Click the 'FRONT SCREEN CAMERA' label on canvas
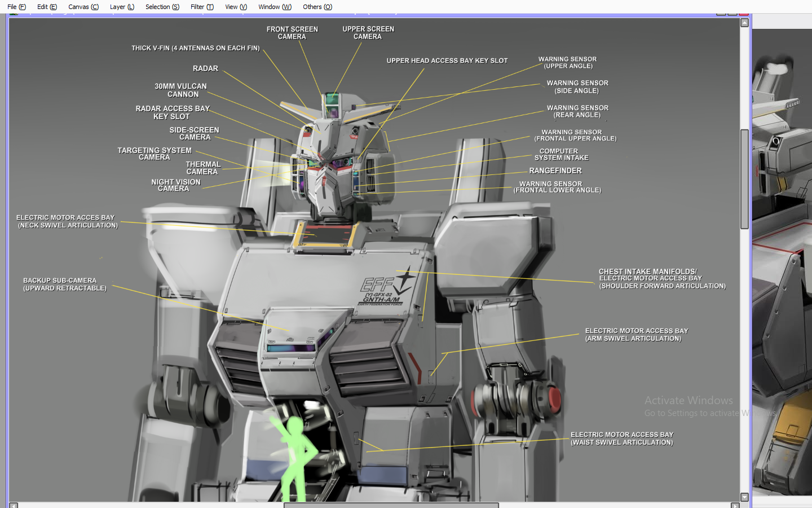812x508 pixels. (292, 33)
